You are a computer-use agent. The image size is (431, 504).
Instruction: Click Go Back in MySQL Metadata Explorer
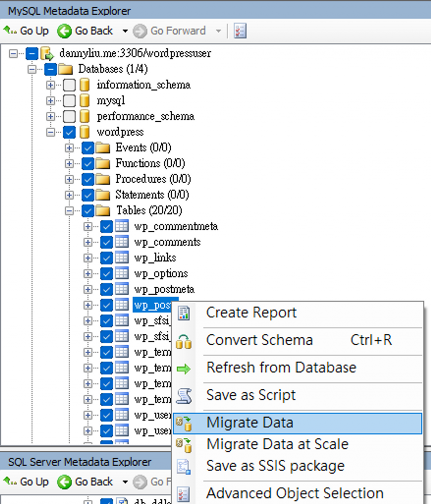click(85, 31)
